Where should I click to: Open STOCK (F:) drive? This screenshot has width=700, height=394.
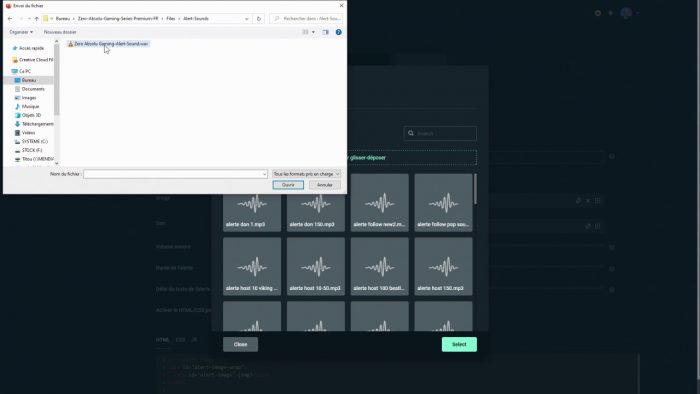click(x=28, y=150)
